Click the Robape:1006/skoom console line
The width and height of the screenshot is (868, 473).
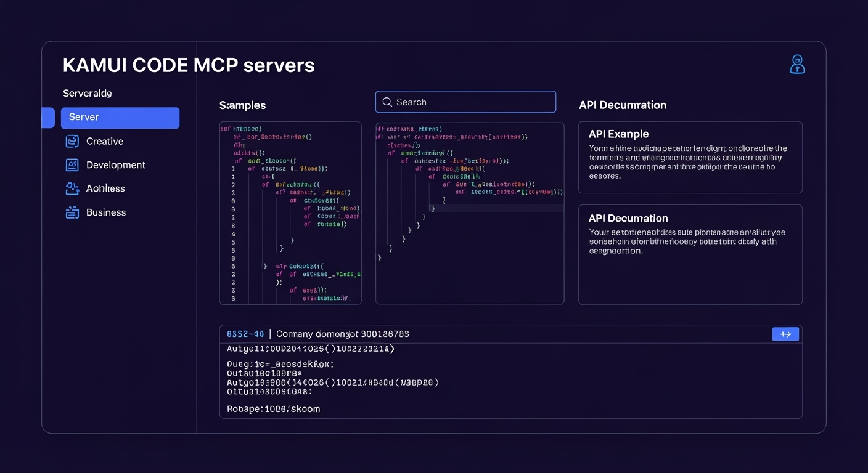(x=273, y=409)
